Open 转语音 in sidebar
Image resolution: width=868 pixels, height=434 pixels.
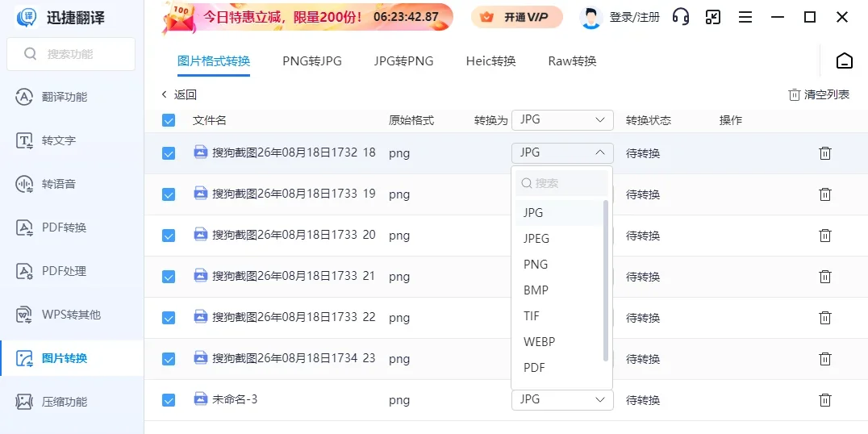click(72, 184)
